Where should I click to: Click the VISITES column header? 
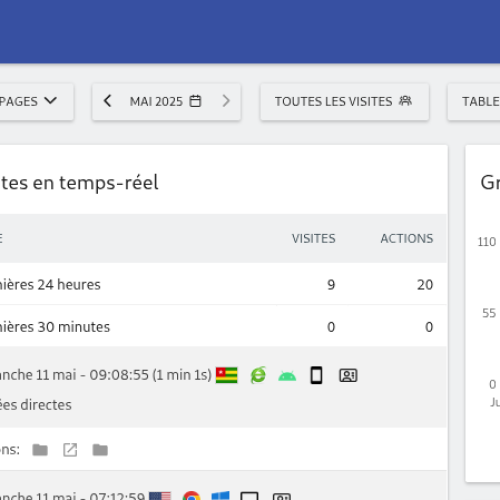tap(314, 239)
